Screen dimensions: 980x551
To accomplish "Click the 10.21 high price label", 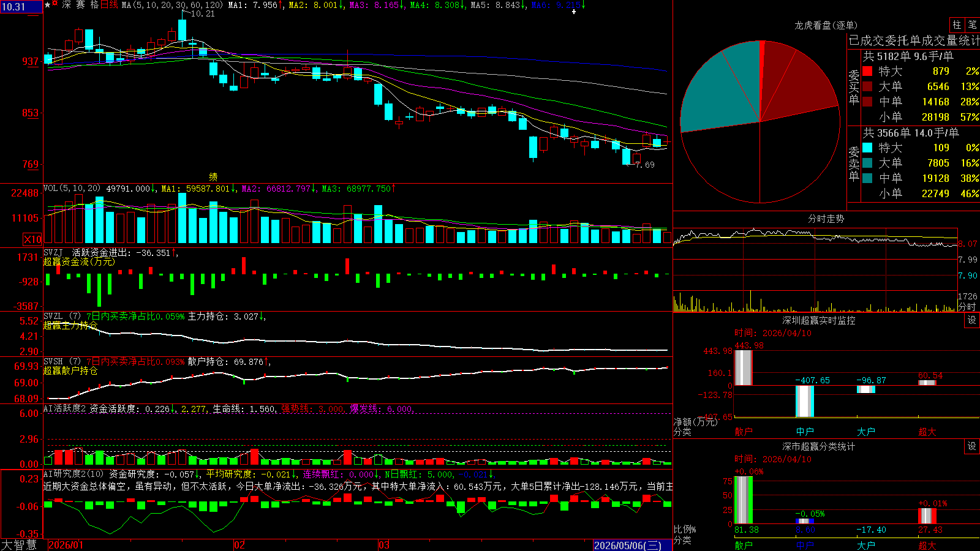I will 203,13.
